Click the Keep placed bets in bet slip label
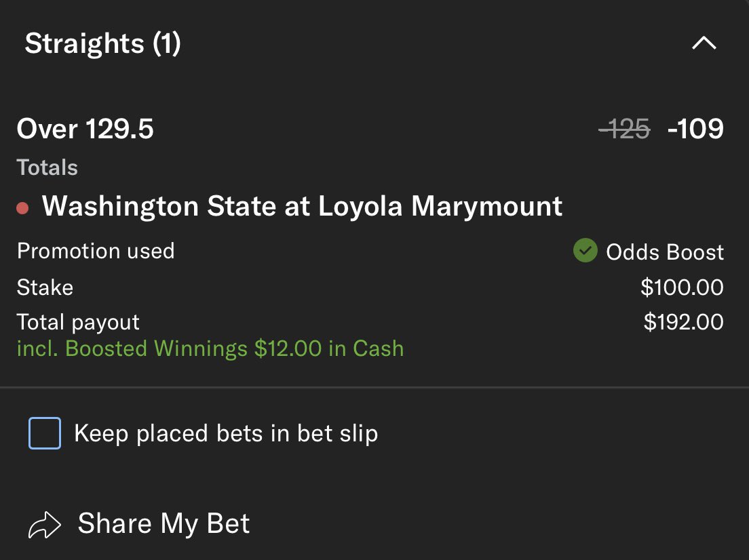The image size is (749, 560). [x=226, y=433]
